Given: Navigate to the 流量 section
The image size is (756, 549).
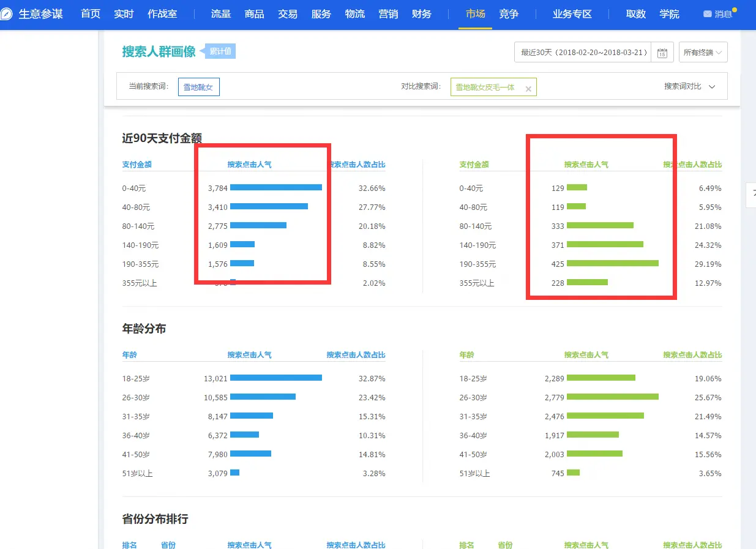Looking at the screenshot, I should coord(221,14).
